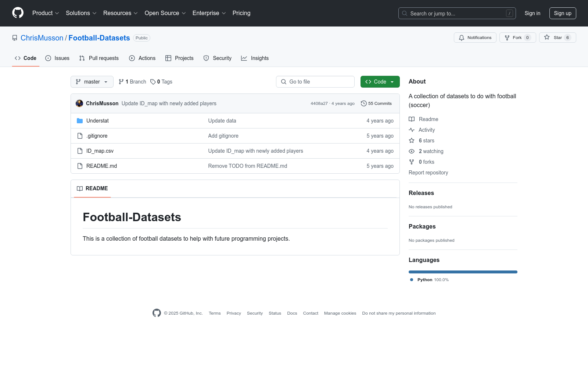Select the README.md file icon
The width and height of the screenshot is (588, 368).
tap(80, 166)
